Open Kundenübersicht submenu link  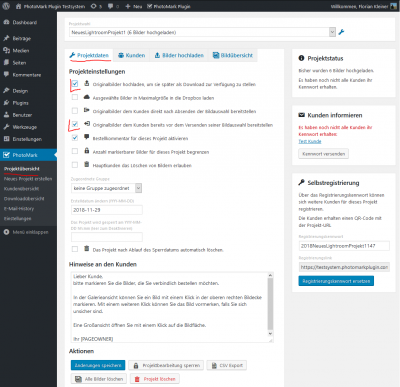(x=21, y=189)
